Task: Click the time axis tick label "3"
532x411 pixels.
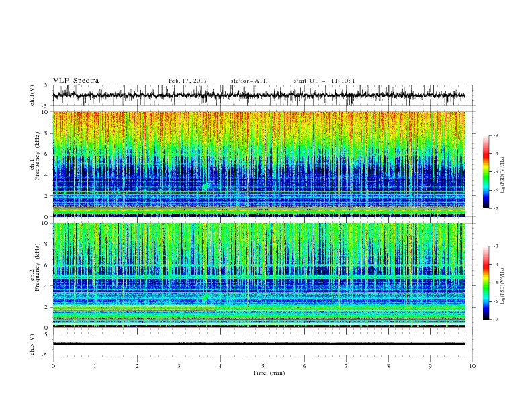Action: click(179, 366)
